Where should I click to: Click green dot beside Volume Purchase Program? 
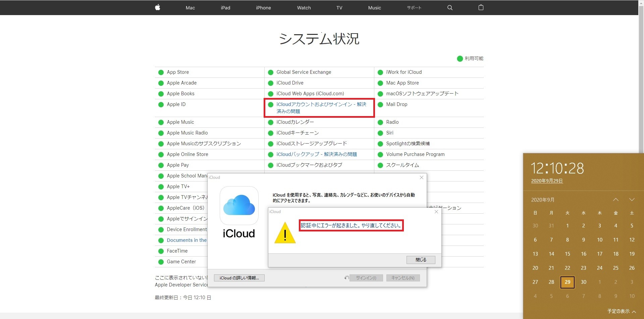380,155
